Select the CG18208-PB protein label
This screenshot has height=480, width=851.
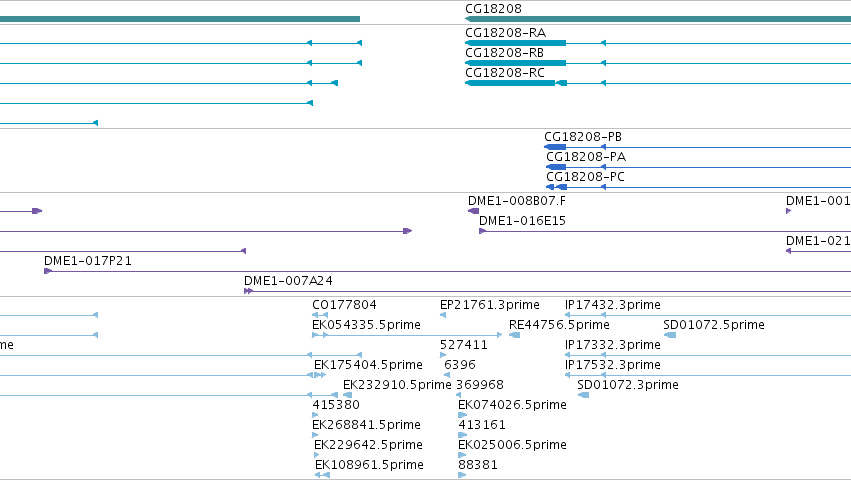(583, 137)
